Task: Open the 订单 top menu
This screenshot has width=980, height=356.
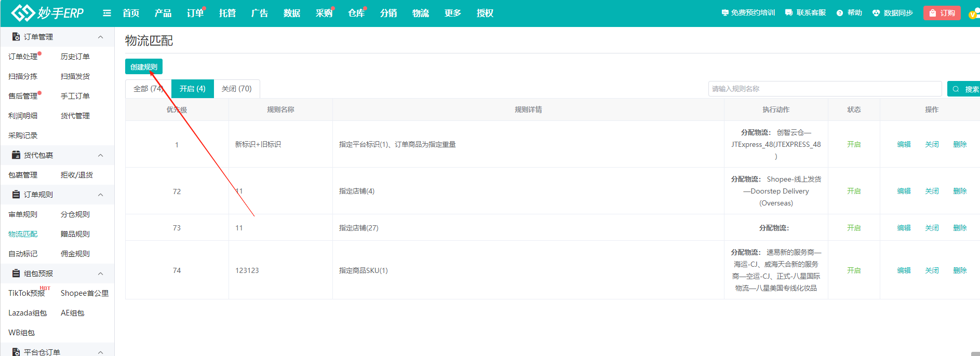Action: tap(195, 13)
